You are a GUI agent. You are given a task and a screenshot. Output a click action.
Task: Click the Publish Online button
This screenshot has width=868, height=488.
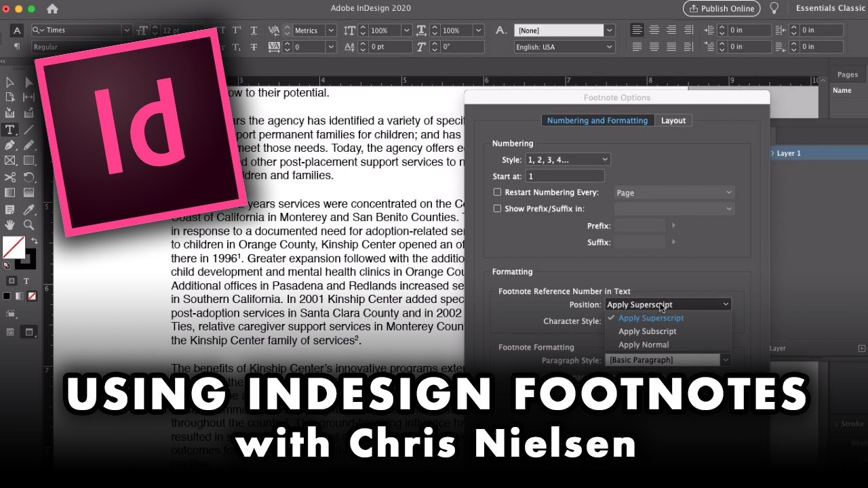click(722, 8)
